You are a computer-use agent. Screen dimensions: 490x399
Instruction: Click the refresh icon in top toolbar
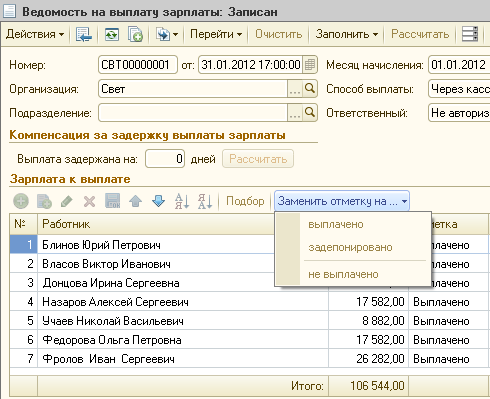[x=112, y=34]
